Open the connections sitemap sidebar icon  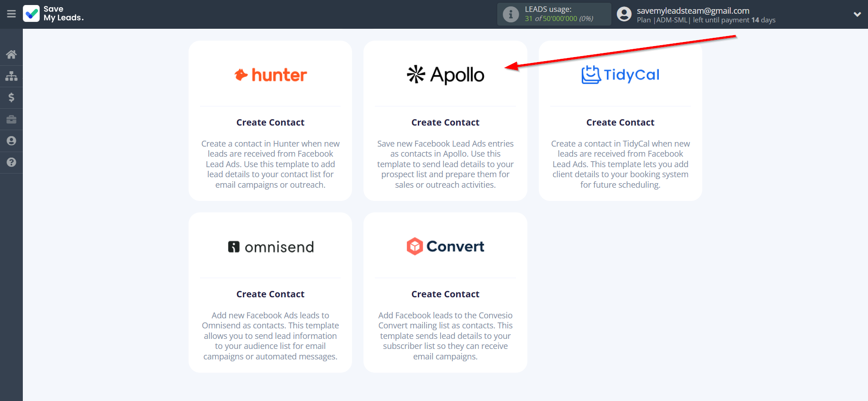point(11,76)
